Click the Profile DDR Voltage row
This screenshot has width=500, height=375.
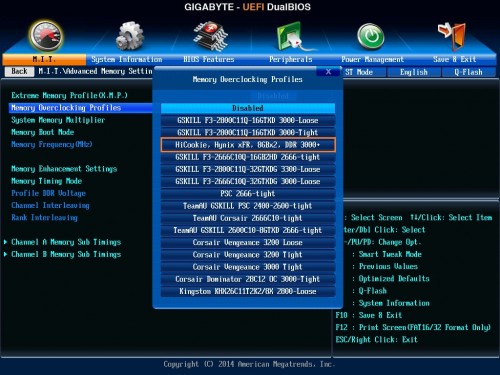(48, 193)
